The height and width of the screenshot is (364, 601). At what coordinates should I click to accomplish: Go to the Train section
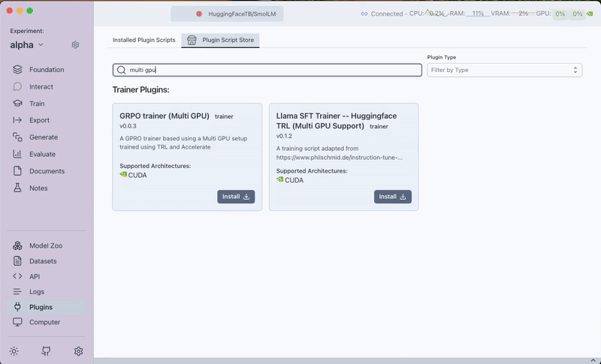36,104
